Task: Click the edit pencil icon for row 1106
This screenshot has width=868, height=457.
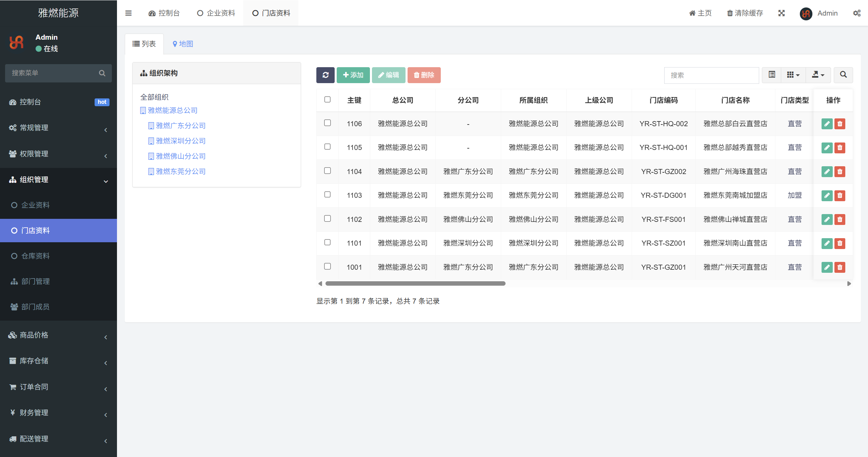Action: tap(827, 124)
